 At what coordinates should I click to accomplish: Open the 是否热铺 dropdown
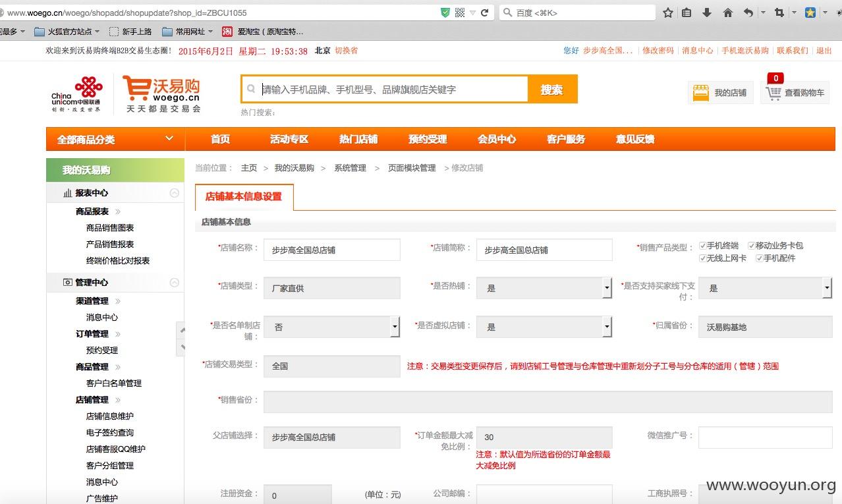coord(544,288)
